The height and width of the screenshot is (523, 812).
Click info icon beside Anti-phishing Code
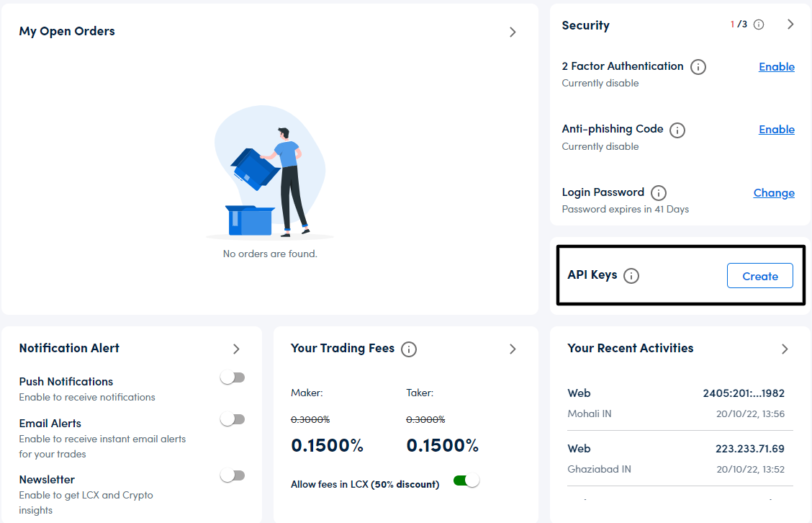pyautogui.click(x=677, y=130)
